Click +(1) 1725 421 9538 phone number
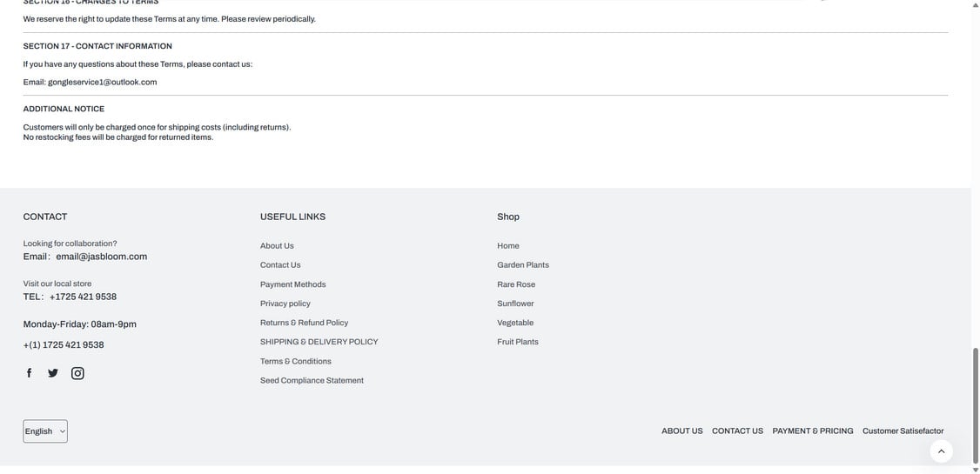 64,344
